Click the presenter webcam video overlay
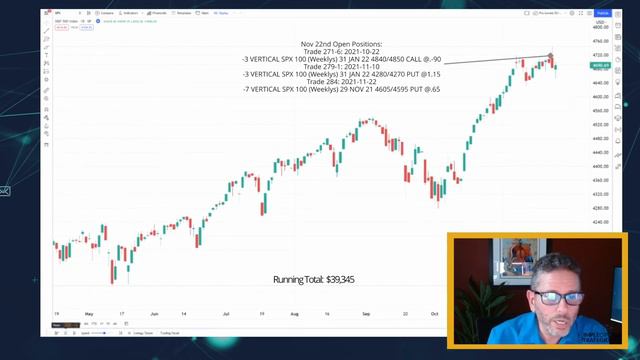The height and width of the screenshot is (360, 640). (538, 291)
